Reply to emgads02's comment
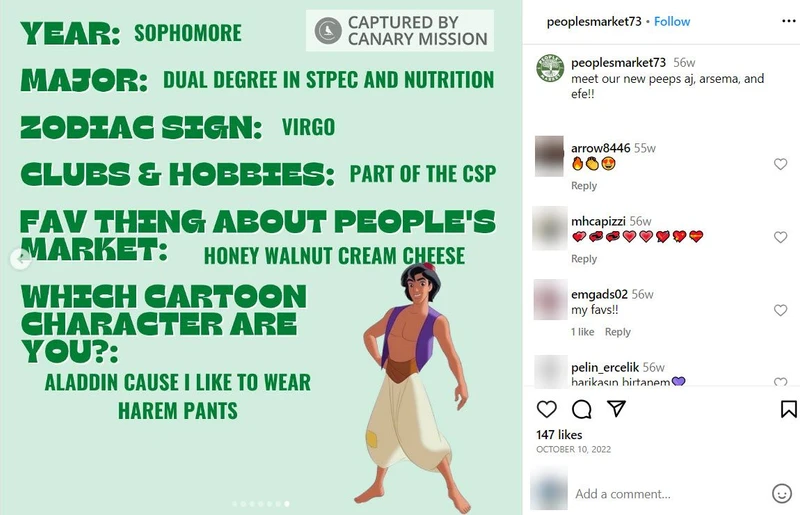Image resolution: width=800 pixels, height=515 pixels. pos(618,332)
